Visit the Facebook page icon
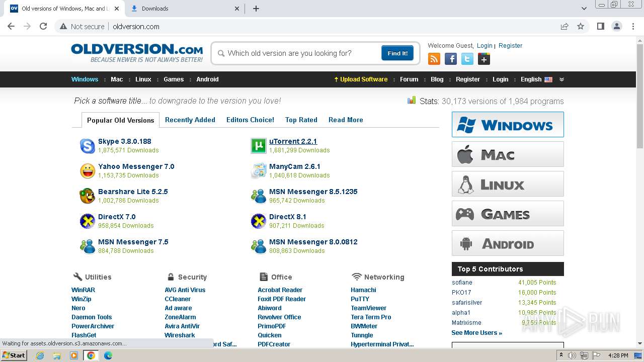Image resolution: width=644 pixels, height=362 pixels. click(451, 59)
